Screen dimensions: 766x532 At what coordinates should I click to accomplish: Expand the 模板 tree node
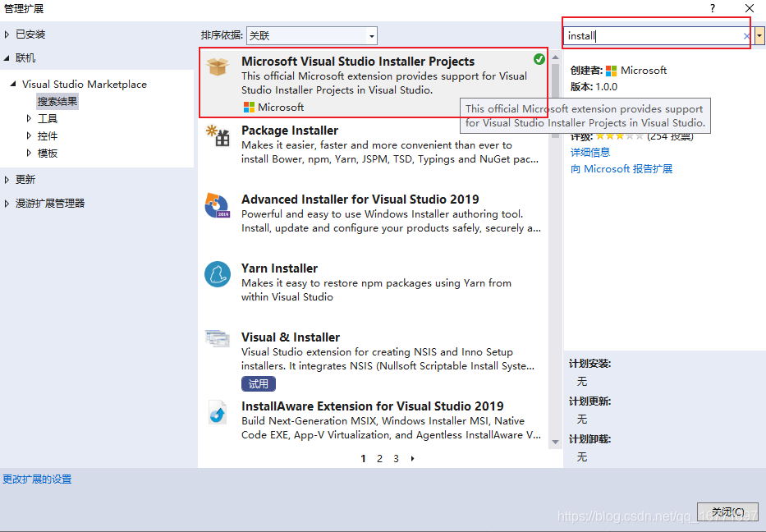[29, 153]
